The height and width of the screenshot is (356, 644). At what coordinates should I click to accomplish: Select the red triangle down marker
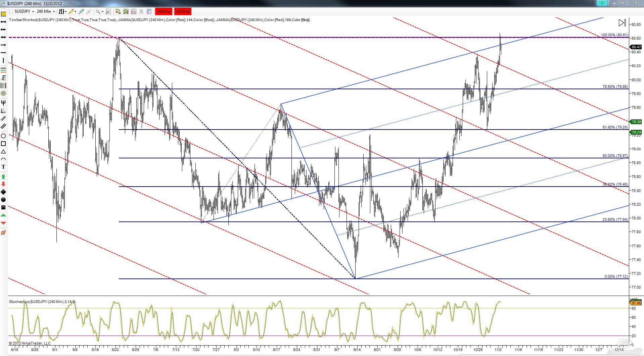[x=3, y=223]
